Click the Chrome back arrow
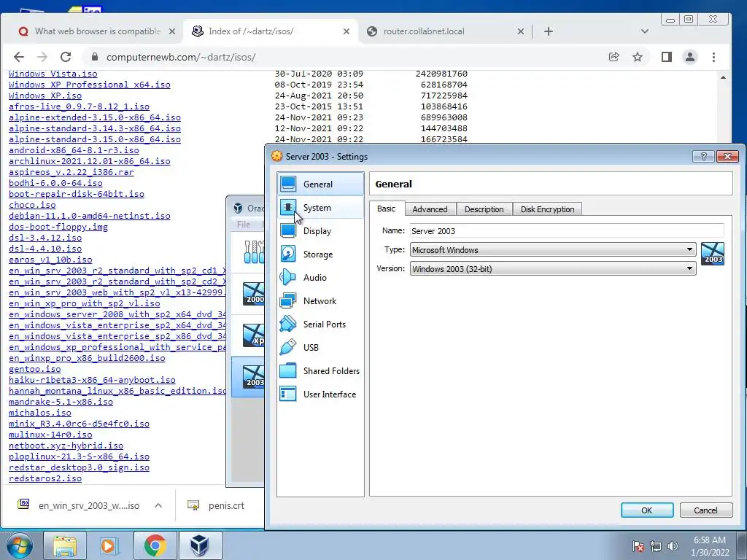Image resolution: width=747 pixels, height=560 pixels. pyautogui.click(x=18, y=57)
